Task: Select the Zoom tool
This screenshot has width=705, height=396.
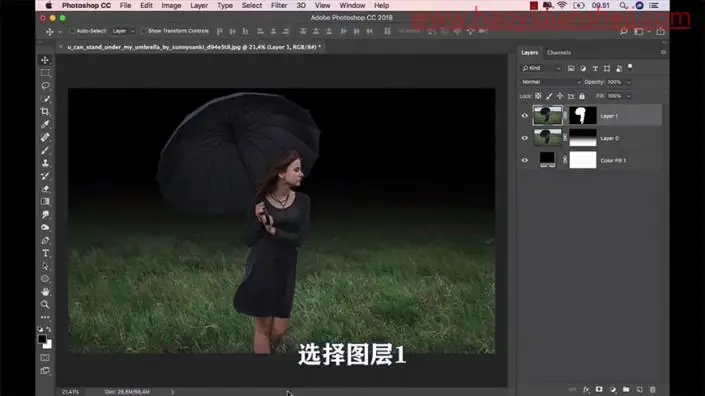Action: (x=45, y=305)
